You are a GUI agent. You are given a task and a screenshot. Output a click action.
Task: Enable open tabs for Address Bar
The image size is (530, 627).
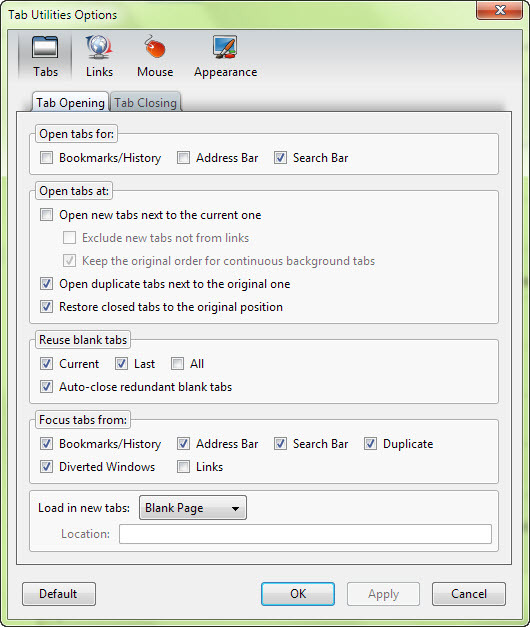coord(183,158)
